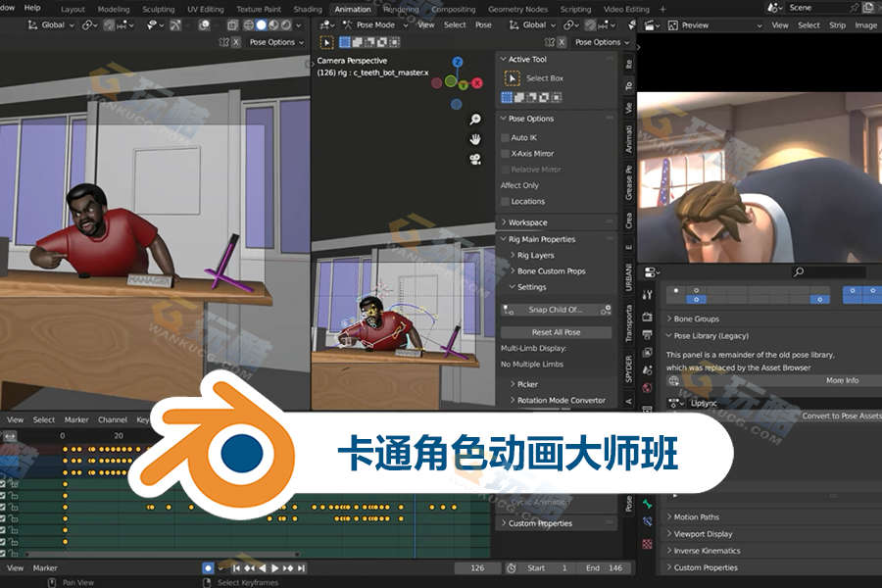Click the current frame field showing 126
Viewport: 882px width, 588px height.
tap(477, 568)
